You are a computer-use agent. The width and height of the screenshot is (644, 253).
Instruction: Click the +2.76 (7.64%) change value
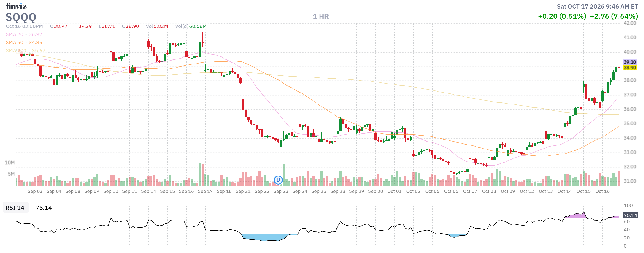pos(614,16)
